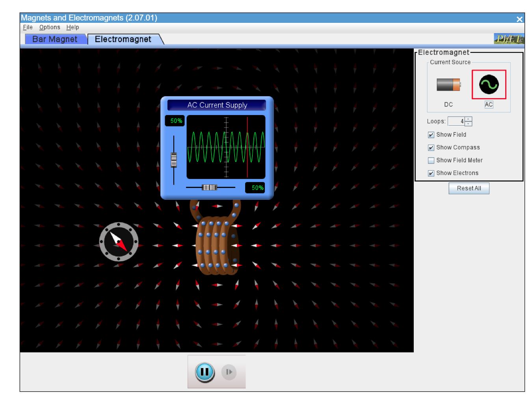Select the DC battery current source

coord(448,84)
